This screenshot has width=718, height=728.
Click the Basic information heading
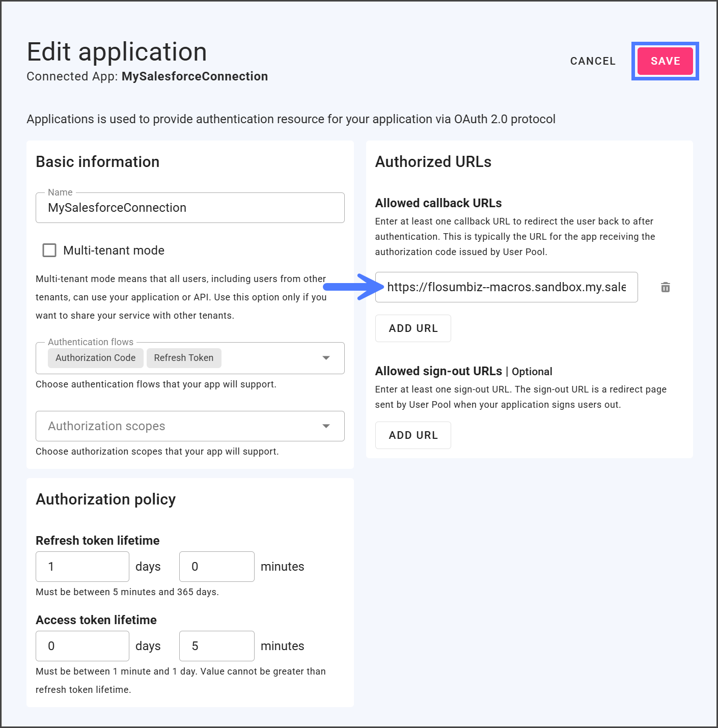tap(98, 162)
